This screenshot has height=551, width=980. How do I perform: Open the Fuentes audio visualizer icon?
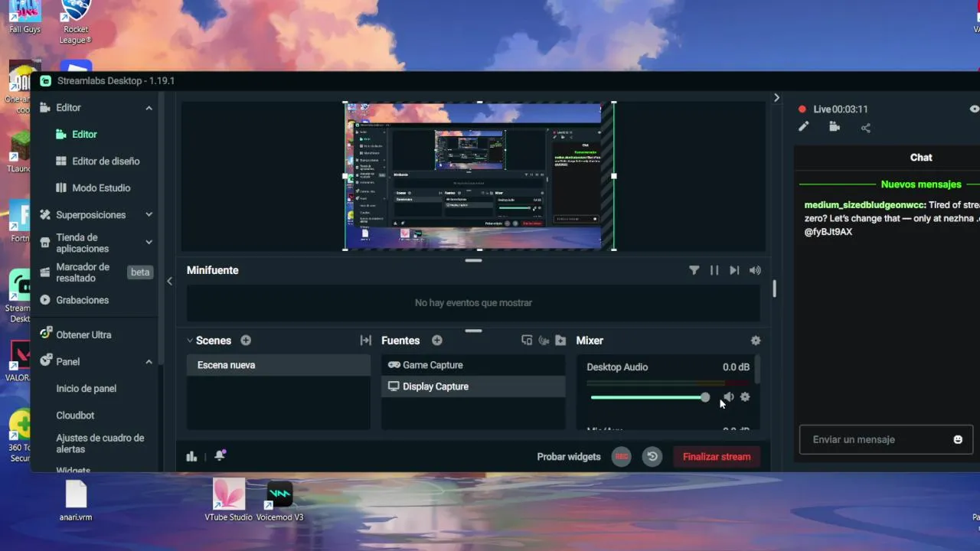tap(544, 341)
